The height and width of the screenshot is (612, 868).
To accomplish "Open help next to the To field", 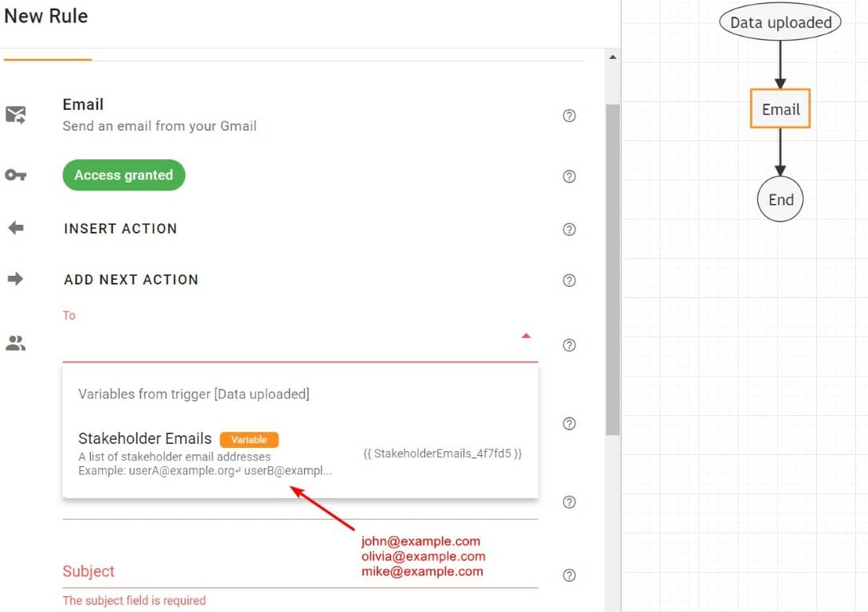I will [x=569, y=345].
